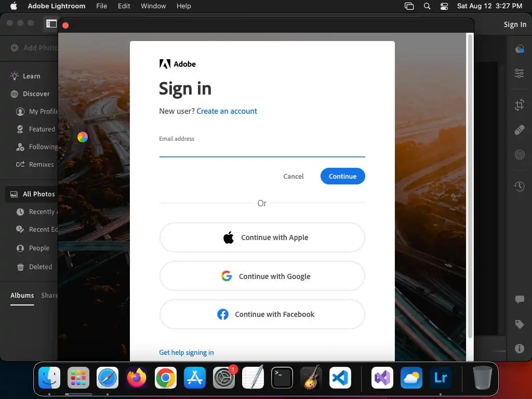Open the Edit sliders panel icon

tap(520, 73)
